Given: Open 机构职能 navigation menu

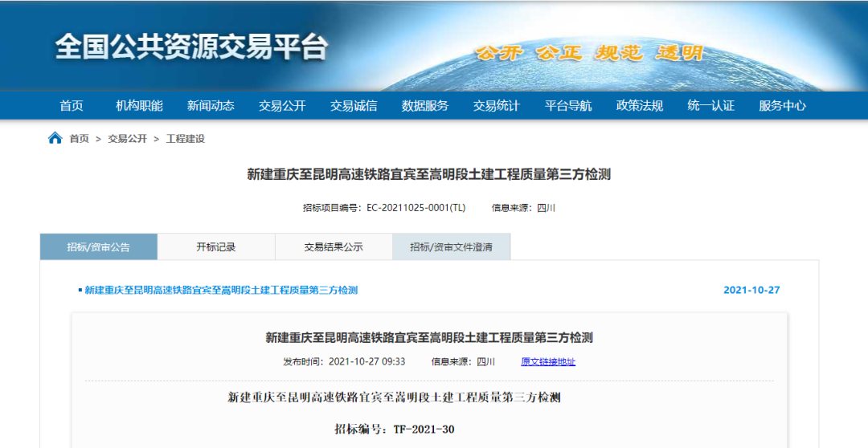Looking at the screenshot, I should 140,106.
